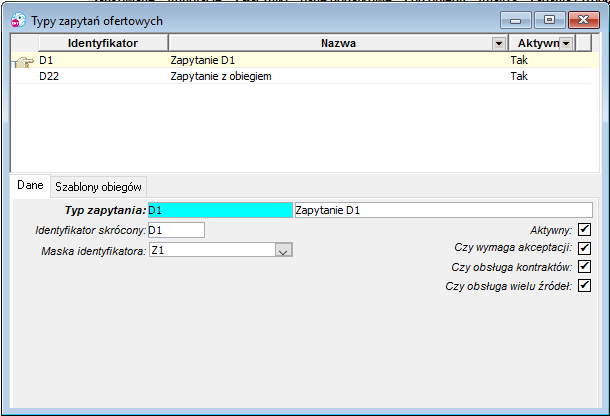The height and width of the screenshot is (416, 610).
Task: Select the D22 row identifier
Action: tap(49, 76)
